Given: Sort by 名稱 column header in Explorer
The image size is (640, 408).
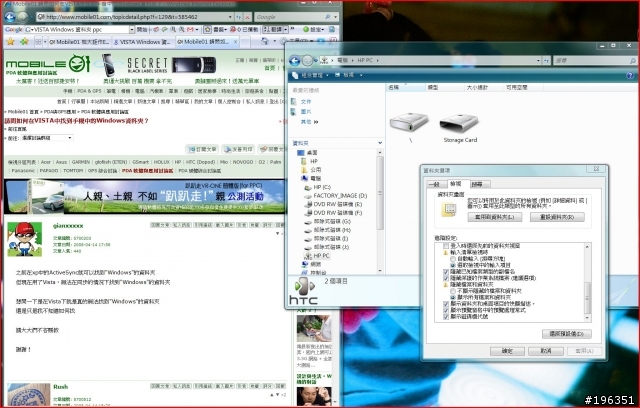Looking at the screenshot, I should [405, 87].
